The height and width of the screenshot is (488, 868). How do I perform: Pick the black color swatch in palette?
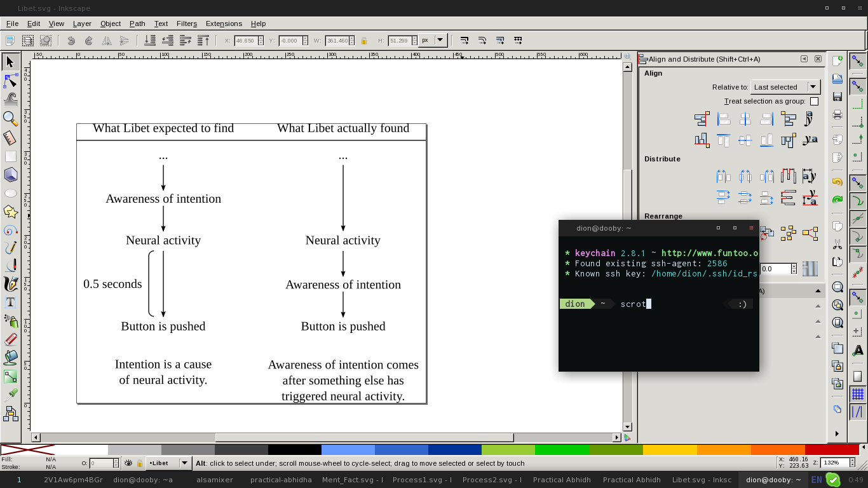click(294, 450)
